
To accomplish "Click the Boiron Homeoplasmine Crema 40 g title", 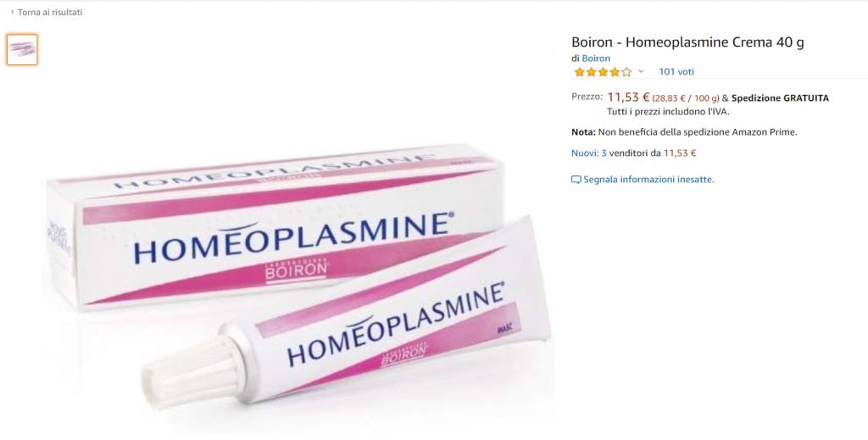I will click(687, 42).
